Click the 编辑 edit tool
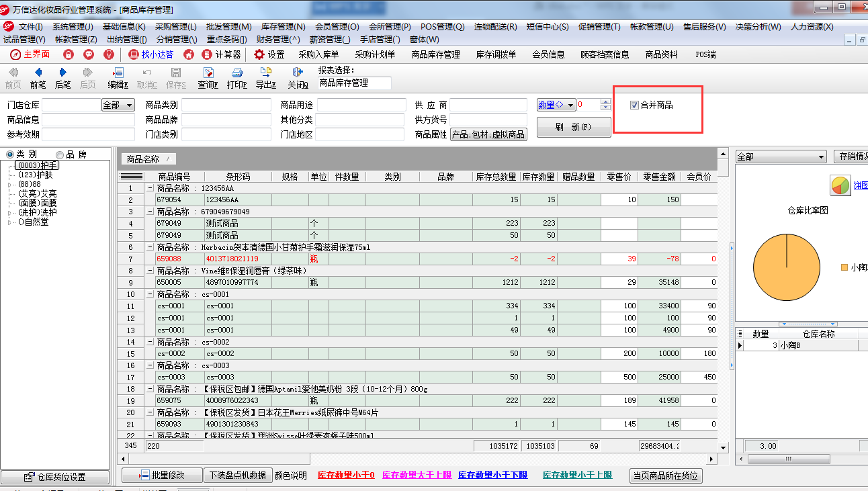Viewport: 868px width, 491px height. click(118, 78)
